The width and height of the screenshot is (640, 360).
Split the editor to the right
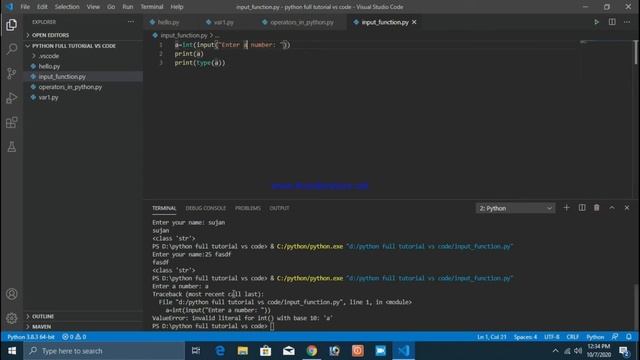click(612, 22)
